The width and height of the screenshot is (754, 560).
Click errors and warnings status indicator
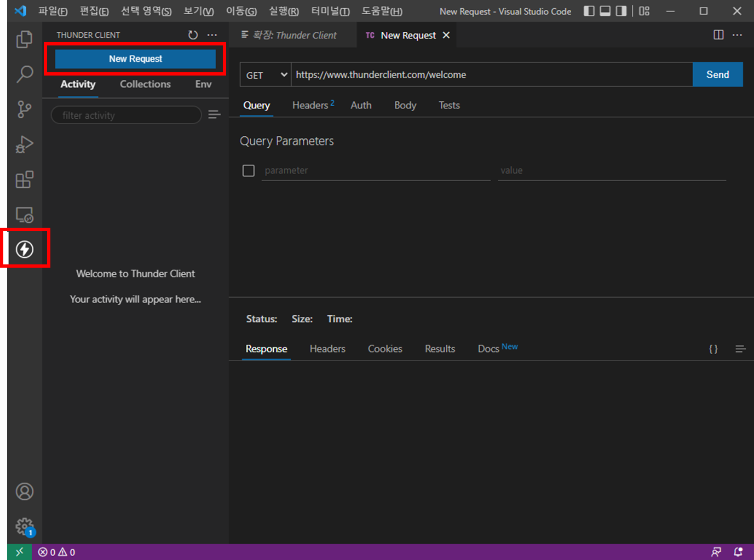click(57, 552)
